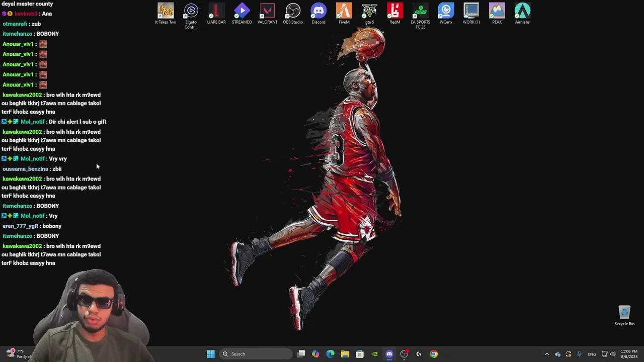
Task: Open the ENG language switcher
Action: coord(592,354)
